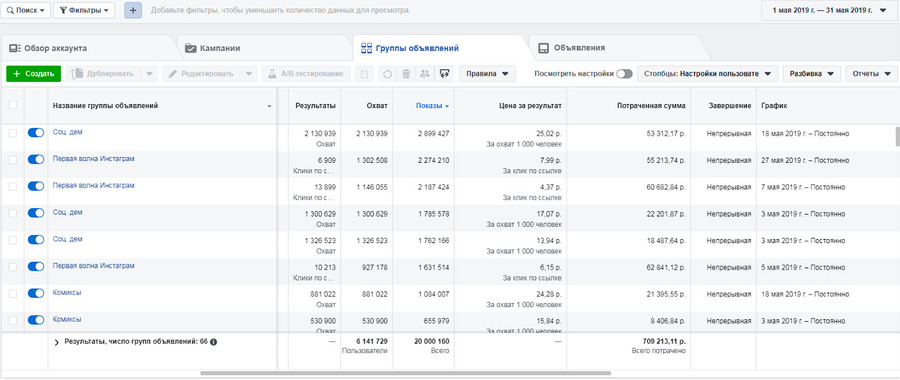This screenshot has width=900, height=380.
Task: Click the Редактировать button
Action: coord(201,74)
